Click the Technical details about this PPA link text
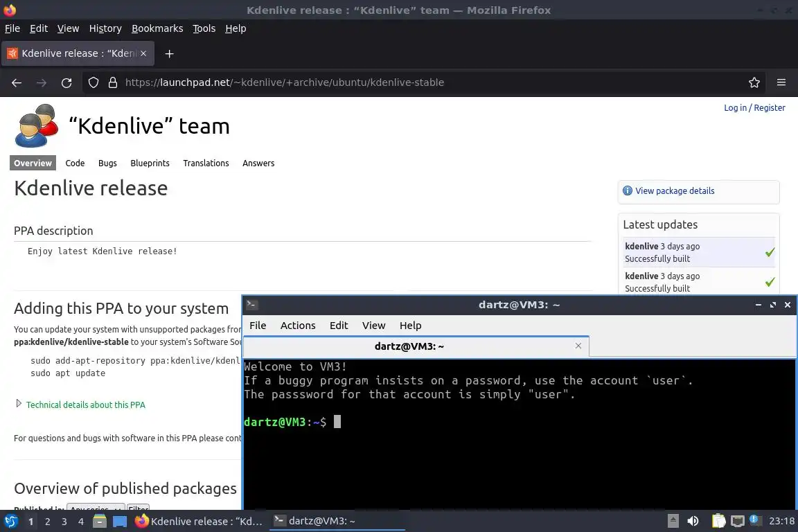The width and height of the screenshot is (798, 532). point(85,405)
